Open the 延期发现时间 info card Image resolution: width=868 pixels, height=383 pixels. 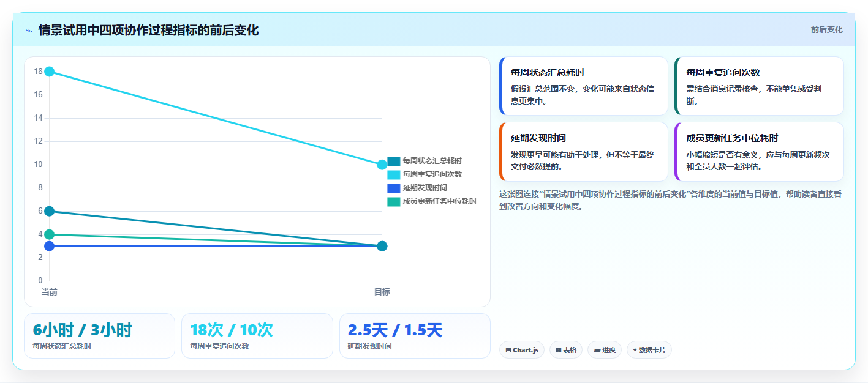click(584, 152)
